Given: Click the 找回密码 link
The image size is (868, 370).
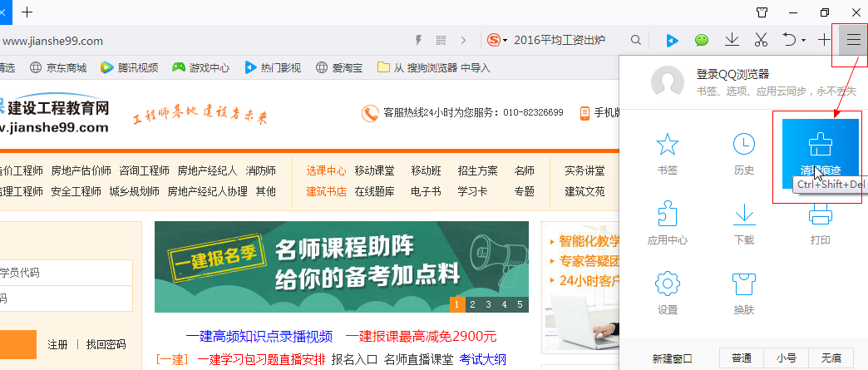Looking at the screenshot, I should (106, 344).
